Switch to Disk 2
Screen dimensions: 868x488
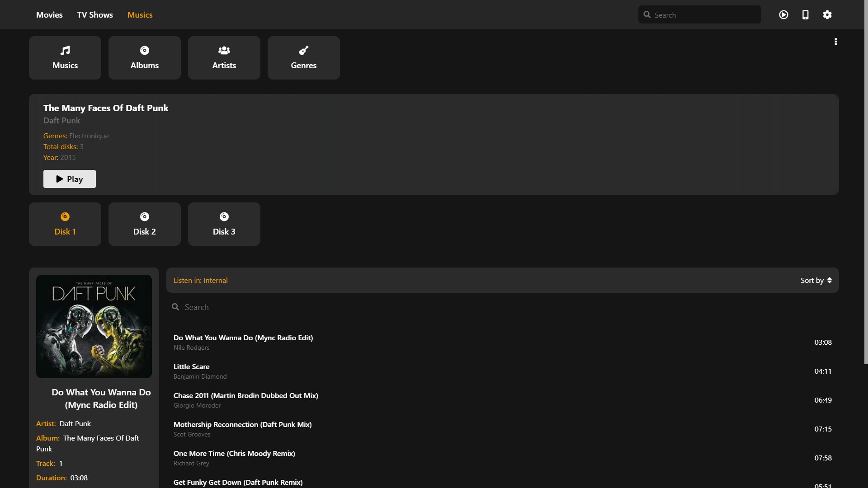145,224
